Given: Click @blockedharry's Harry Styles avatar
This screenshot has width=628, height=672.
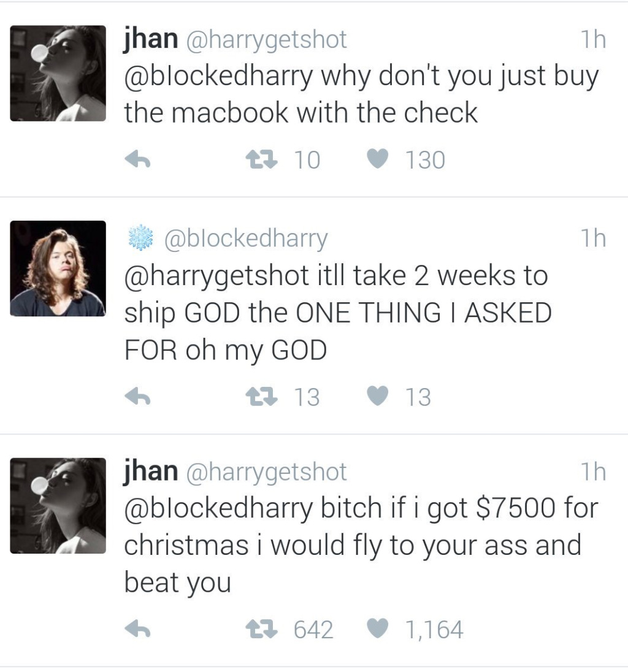Looking at the screenshot, I should click(58, 270).
